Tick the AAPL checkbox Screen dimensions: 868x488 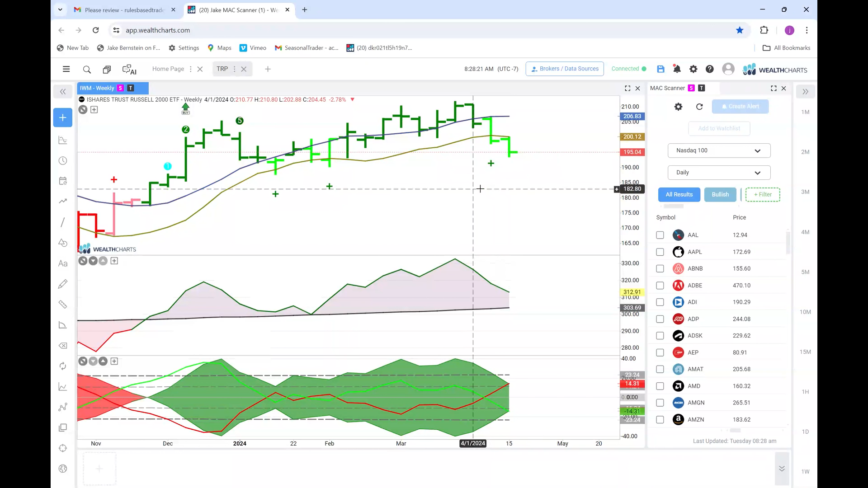[x=660, y=252]
